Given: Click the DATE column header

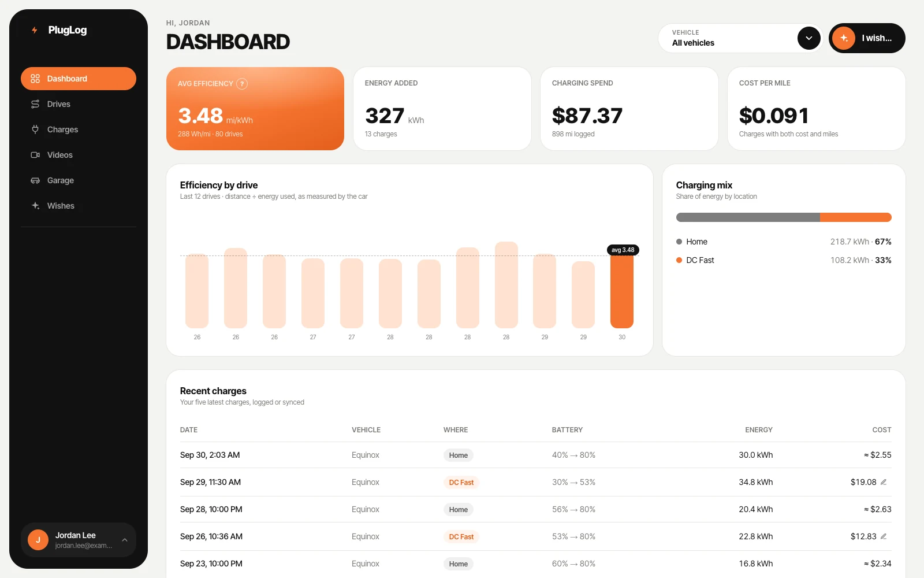Looking at the screenshot, I should pyautogui.click(x=189, y=430).
